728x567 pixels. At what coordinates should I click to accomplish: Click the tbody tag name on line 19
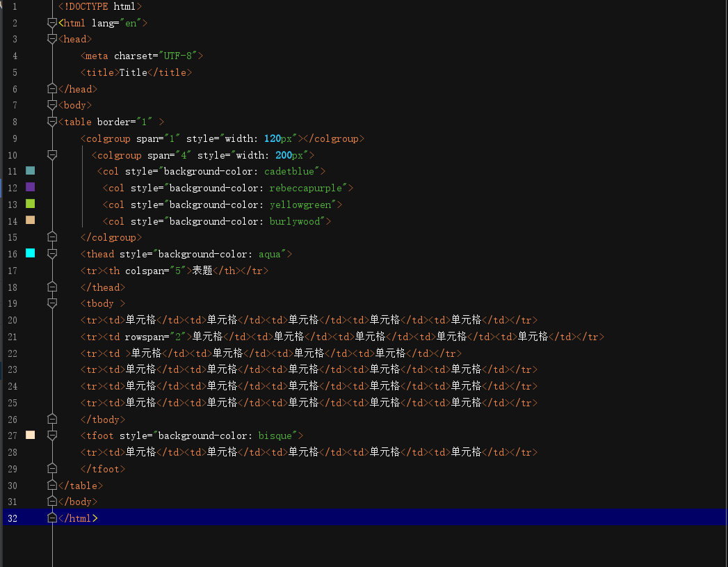pos(100,304)
